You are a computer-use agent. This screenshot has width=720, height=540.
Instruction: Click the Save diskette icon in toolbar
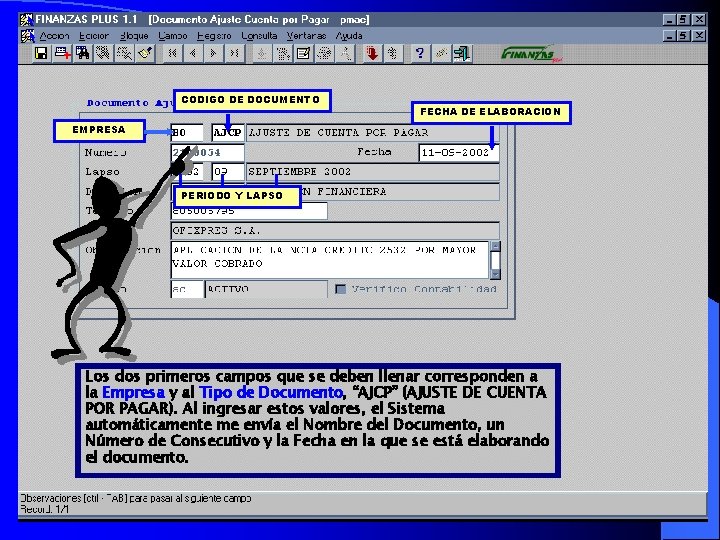tap(41, 54)
